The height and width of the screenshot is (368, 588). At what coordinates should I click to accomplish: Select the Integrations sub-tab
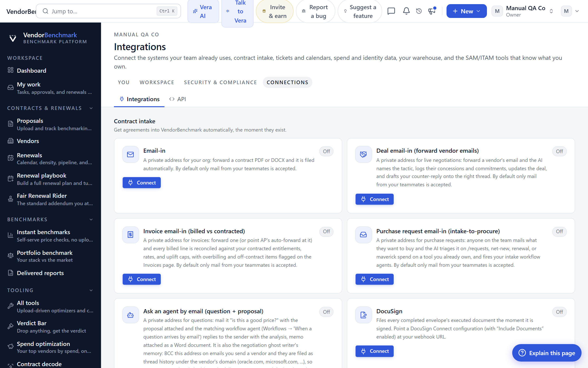click(139, 99)
